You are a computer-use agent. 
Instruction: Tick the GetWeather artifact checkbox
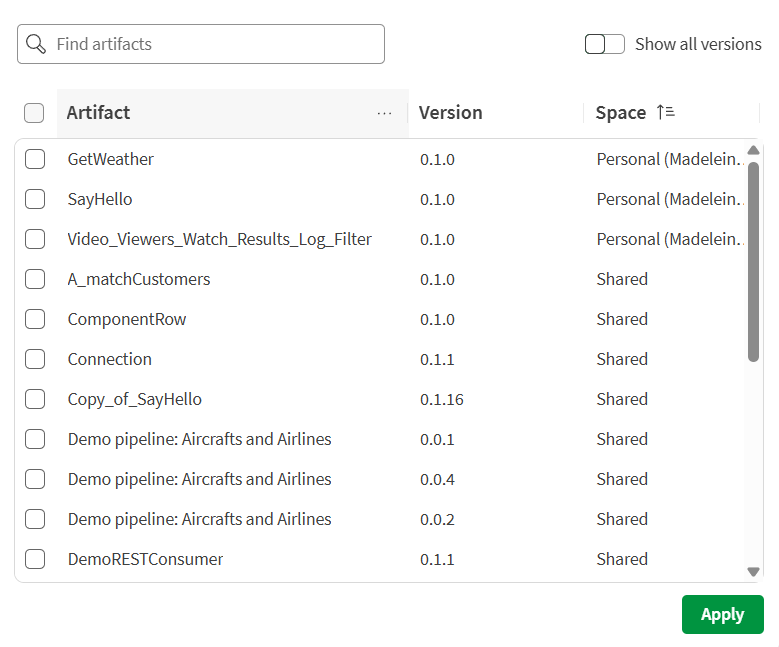35,159
